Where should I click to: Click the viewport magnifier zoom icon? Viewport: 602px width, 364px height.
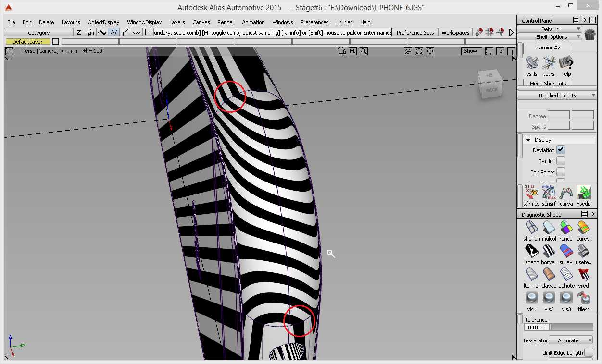pyautogui.click(x=364, y=51)
